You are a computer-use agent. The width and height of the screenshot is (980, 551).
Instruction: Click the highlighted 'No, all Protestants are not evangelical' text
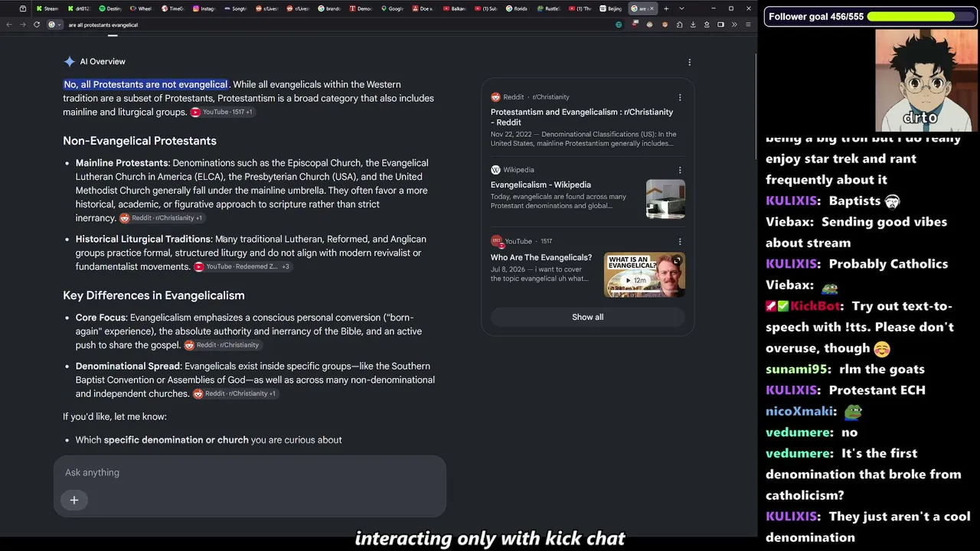pyautogui.click(x=145, y=84)
